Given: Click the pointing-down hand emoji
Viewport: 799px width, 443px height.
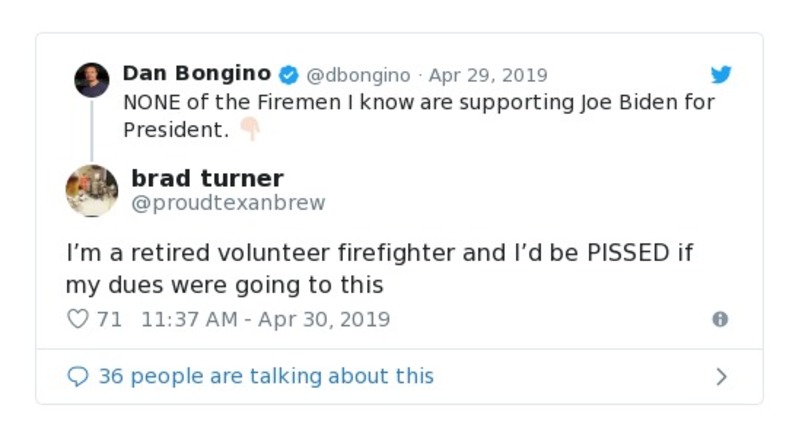Looking at the screenshot, I should 249,131.
